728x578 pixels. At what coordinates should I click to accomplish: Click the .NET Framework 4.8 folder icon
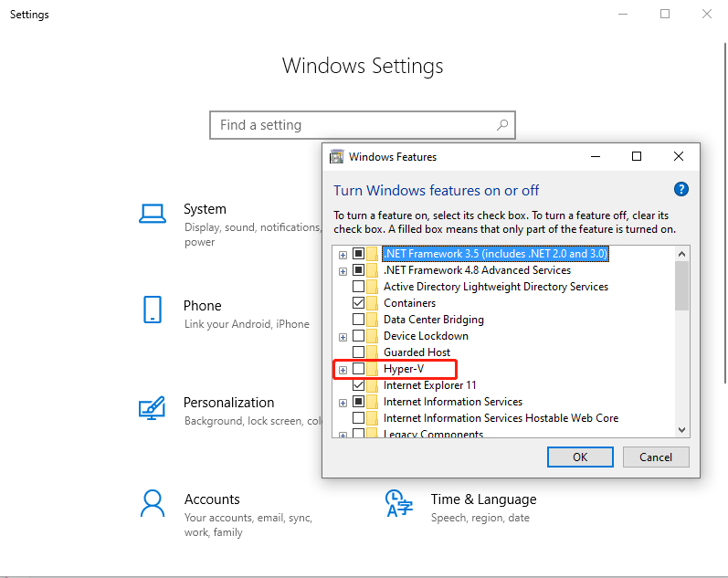coord(372,270)
